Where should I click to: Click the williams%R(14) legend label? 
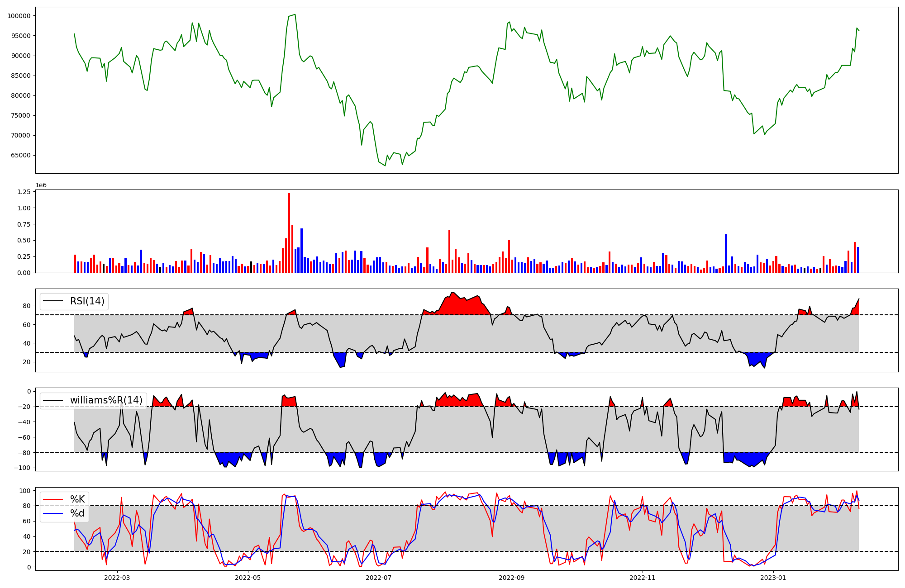coord(106,400)
